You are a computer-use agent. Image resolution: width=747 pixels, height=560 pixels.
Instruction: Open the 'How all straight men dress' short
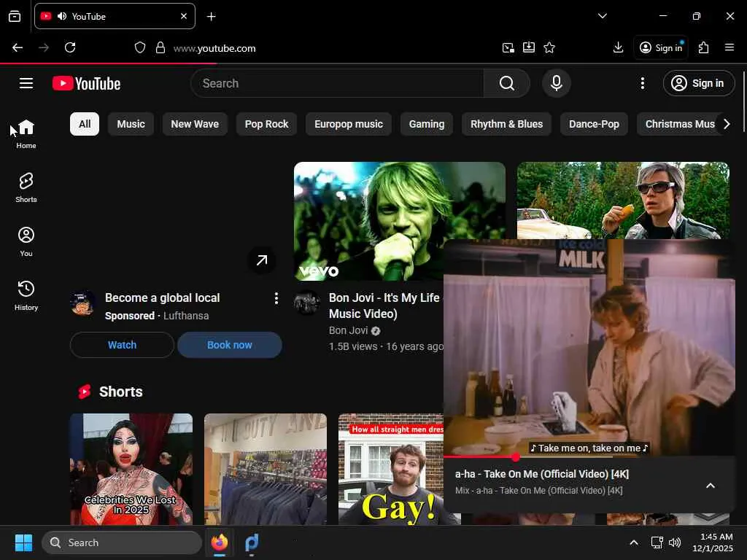(391, 469)
